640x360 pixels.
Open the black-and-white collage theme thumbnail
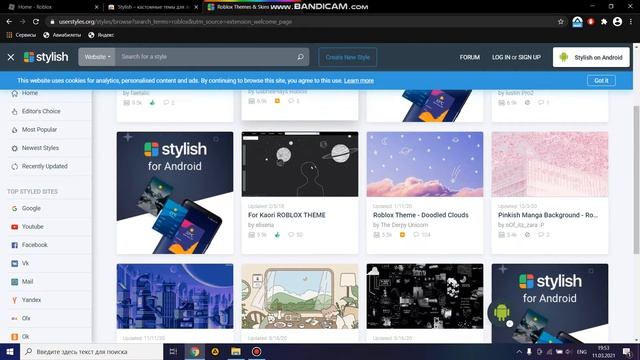pos(424,296)
